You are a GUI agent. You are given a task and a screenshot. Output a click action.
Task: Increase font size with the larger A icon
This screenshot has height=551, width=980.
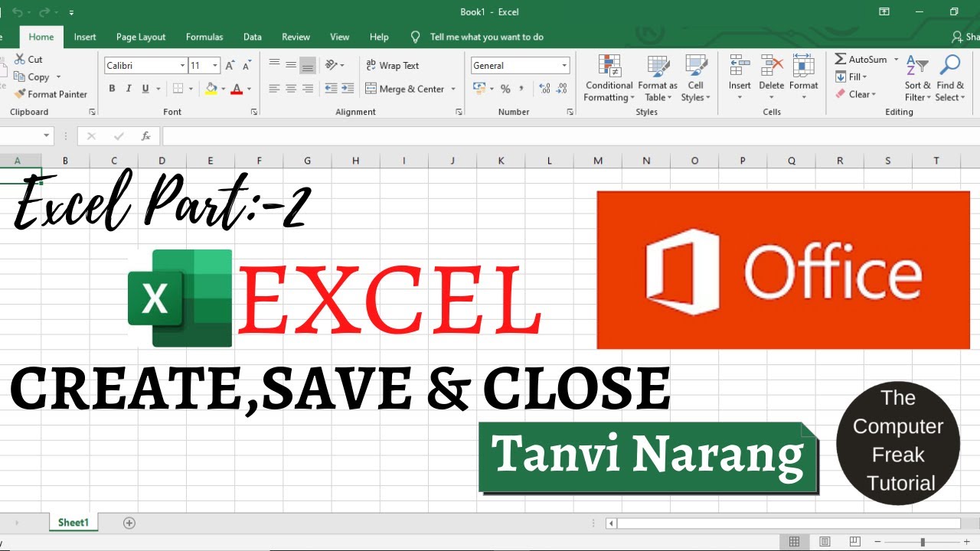230,66
